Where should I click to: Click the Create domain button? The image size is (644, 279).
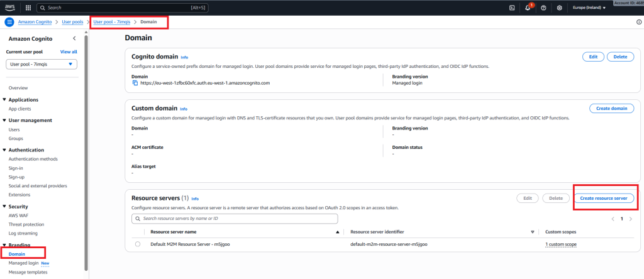(611, 108)
